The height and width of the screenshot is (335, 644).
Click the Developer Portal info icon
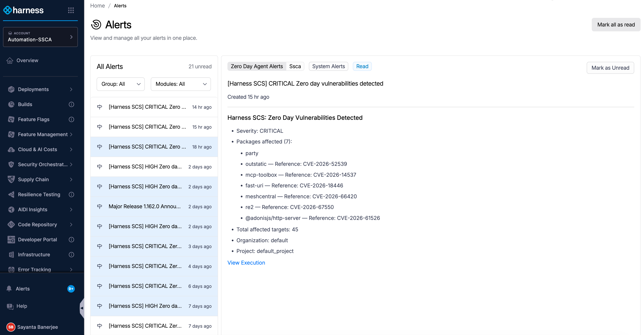tap(71, 240)
